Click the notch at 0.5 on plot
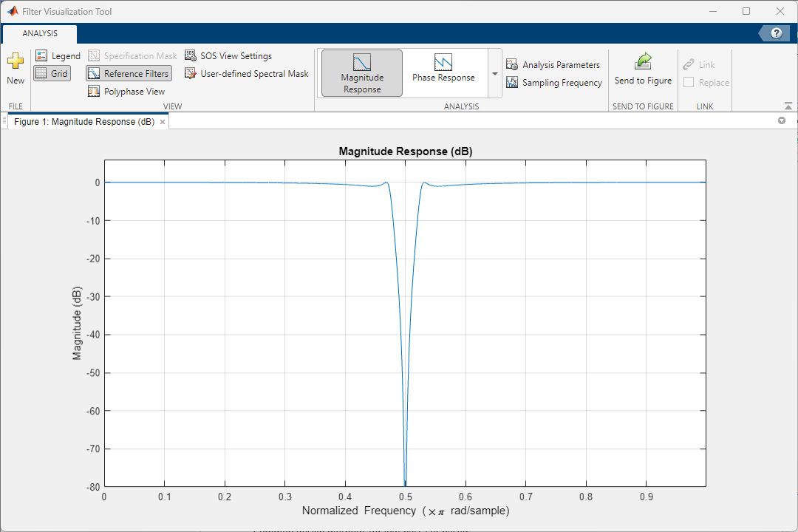Image resolution: width=798 pixels, height=532 pixels. click(405, 473)
